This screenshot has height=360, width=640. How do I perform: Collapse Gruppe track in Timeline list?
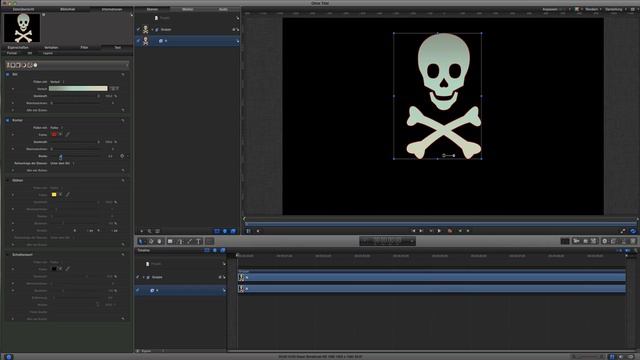click(144, 277)
